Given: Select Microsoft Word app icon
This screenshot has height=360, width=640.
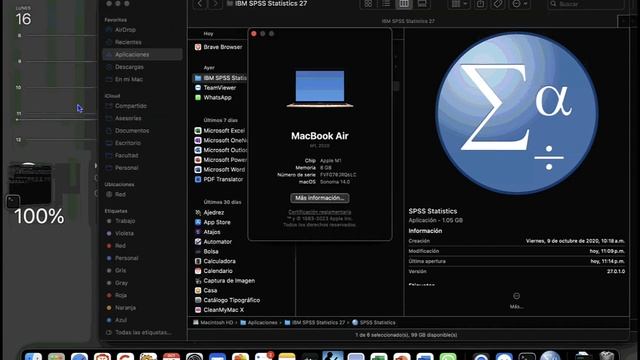Looking at the screenshot, I should point(198,169).
